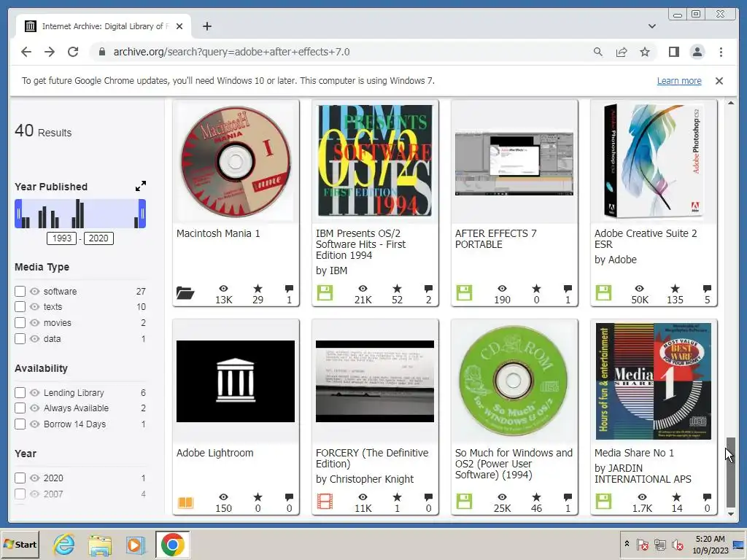Screen dimensions: 747x560
Task: Open IBM Presents OS/2 Software Hits title
Action: (360, 244)
